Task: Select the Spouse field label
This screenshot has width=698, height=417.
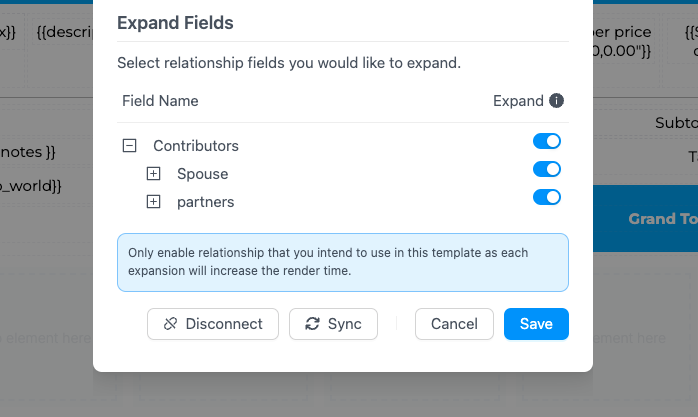Action: pos(202,174)
